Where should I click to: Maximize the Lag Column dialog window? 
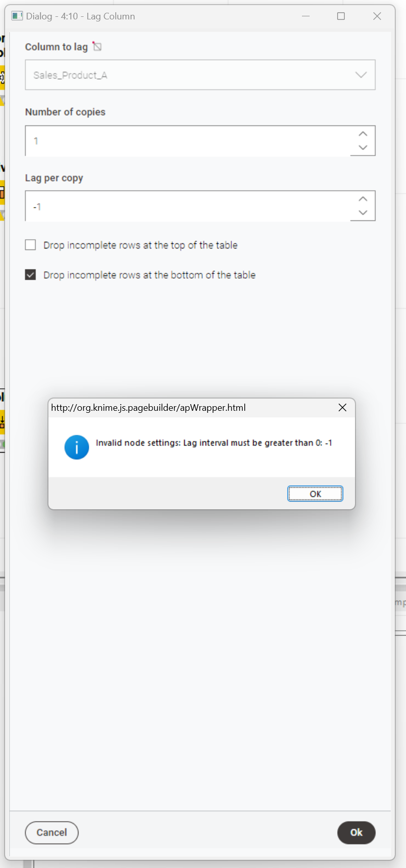coord(341,16)
